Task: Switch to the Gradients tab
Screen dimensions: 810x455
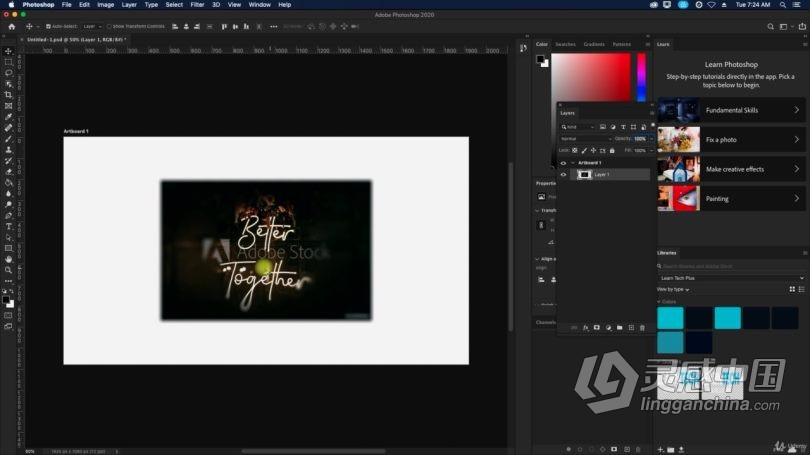Action: coord(594,44)
